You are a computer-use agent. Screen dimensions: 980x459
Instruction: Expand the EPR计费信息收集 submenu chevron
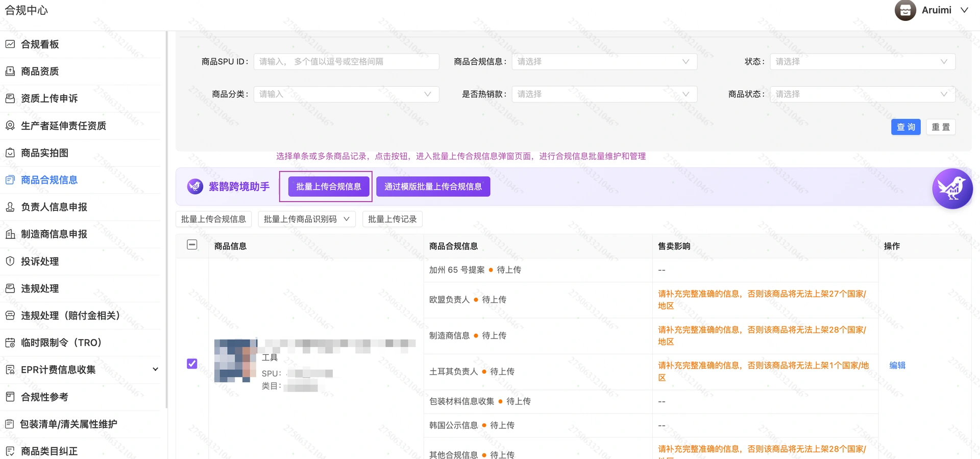pos(155,369)
